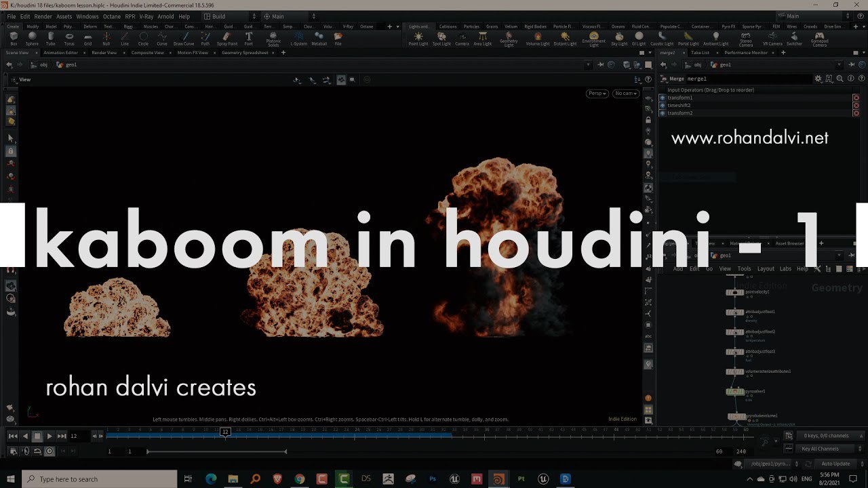Select the Sphere shelf tool

pos(32,39)
